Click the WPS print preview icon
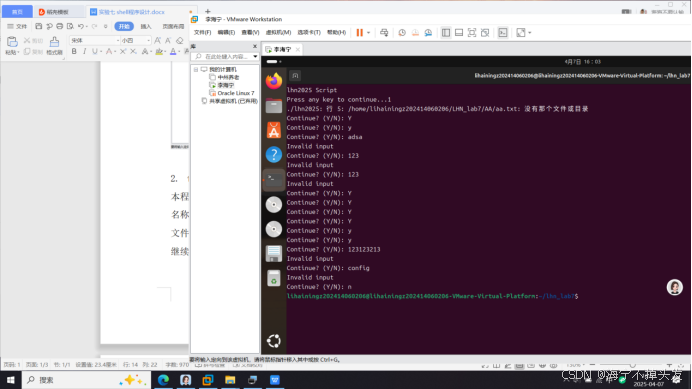The height and width of the screenshot is (389, 692). point(70,26)
